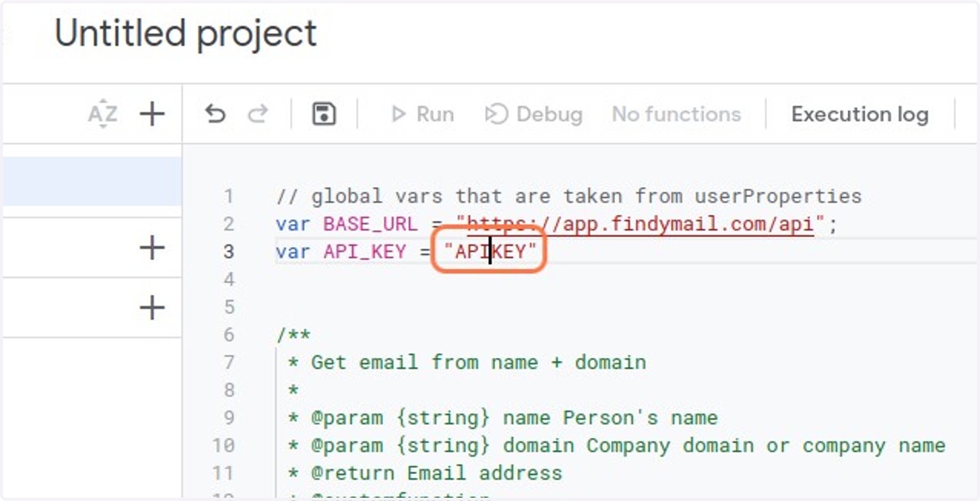Click the findymail API URL string
Image resolution: width=980 pixels, height=501 pixels.
click(x=641, y=224)
